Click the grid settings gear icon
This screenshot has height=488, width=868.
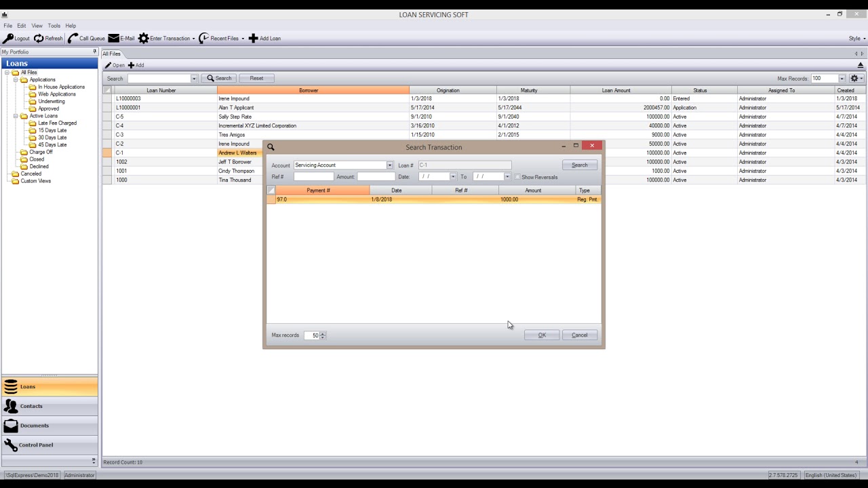(x=854, y=79)
